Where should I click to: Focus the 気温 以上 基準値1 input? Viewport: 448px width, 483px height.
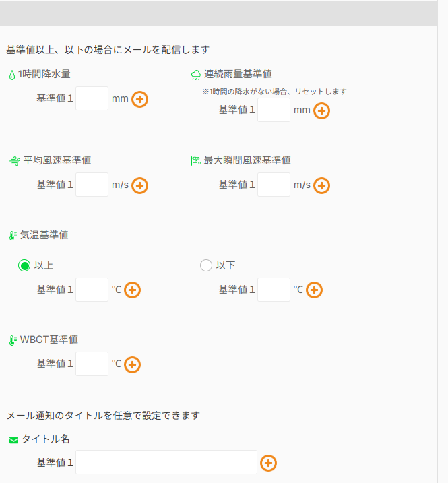[92, 290]
